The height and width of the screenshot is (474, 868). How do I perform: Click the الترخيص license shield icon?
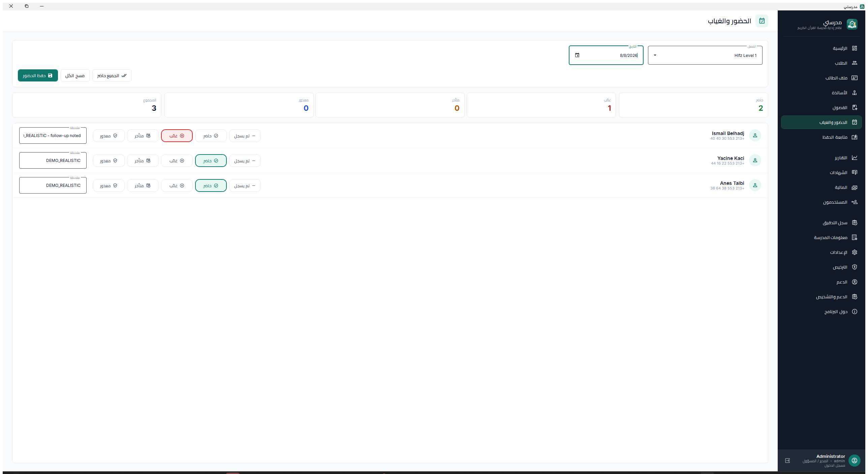[855, 267]
